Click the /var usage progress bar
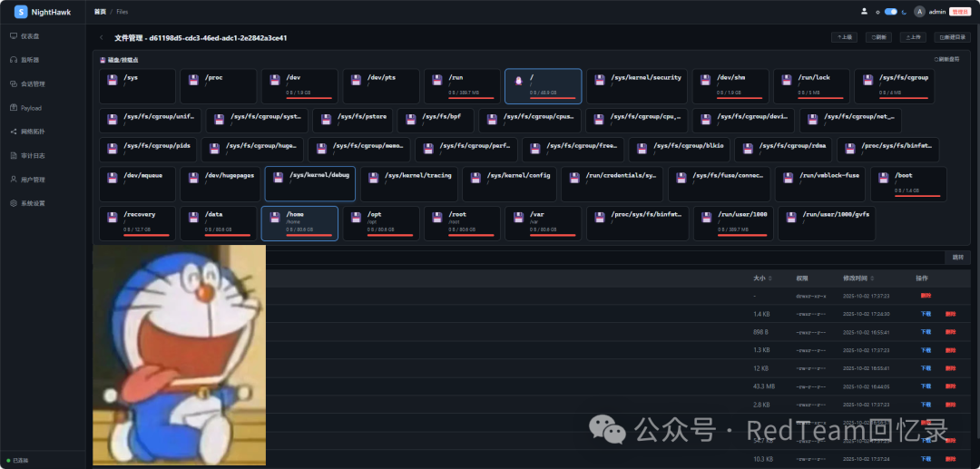The height and width of the screenshot is (469, 980). (553, 236)
